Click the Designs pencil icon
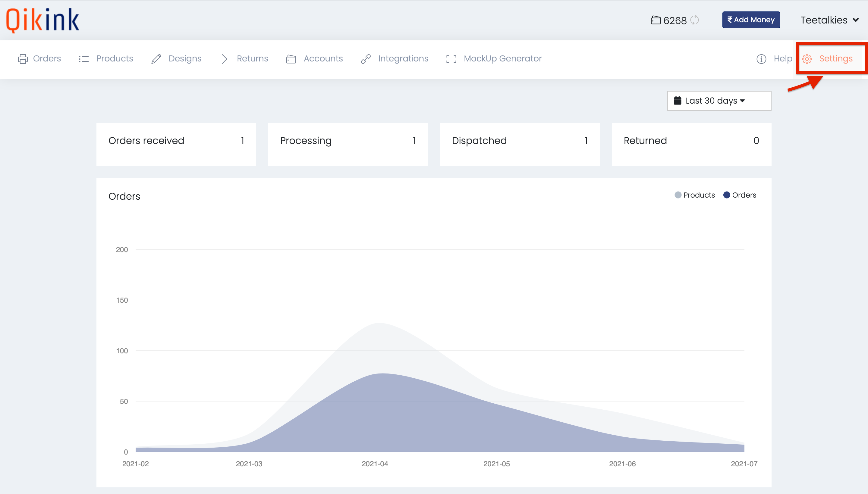The width and height of the screenshot is (868, 494). [156, 58]
